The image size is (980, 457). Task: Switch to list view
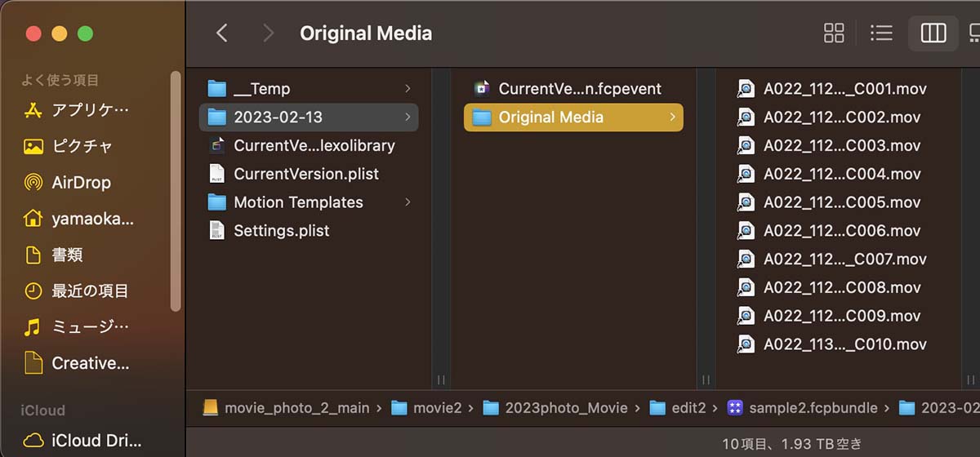881,33
